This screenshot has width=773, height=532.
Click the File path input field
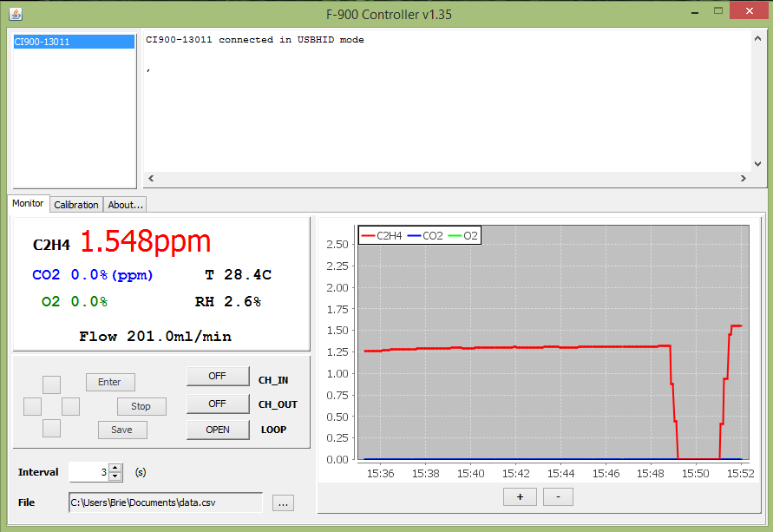click(166, 502)
